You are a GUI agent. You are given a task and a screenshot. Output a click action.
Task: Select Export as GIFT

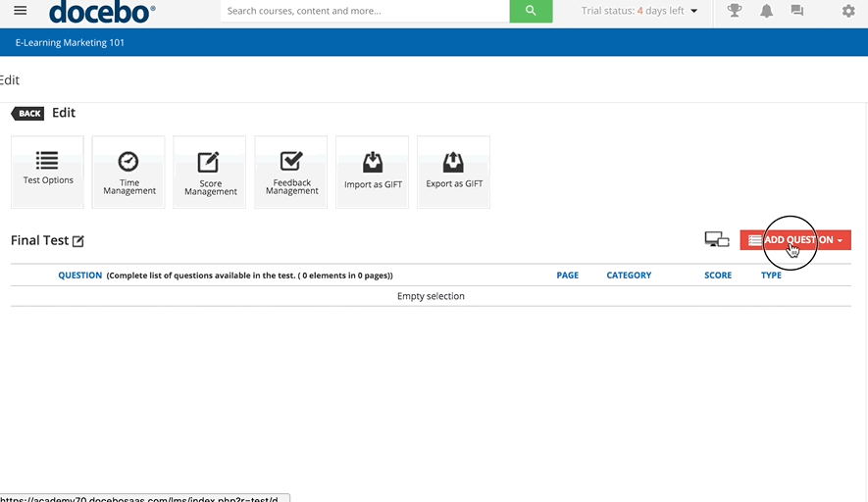click(x=454, y=172)
